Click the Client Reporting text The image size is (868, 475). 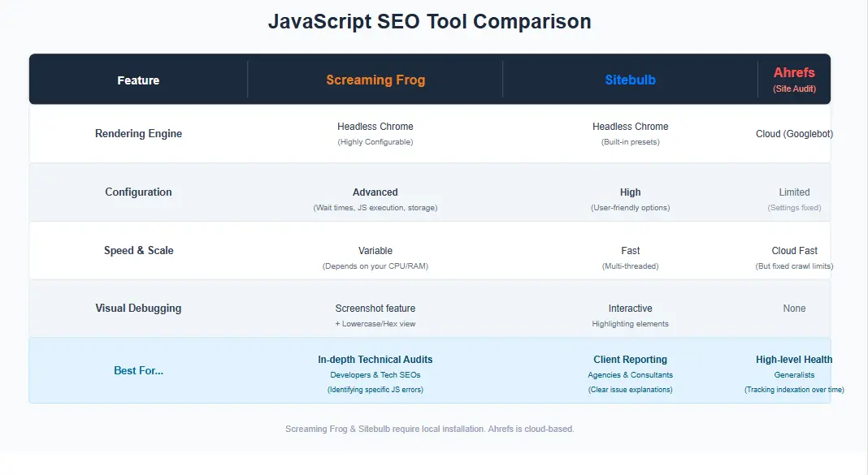point(630,360)
